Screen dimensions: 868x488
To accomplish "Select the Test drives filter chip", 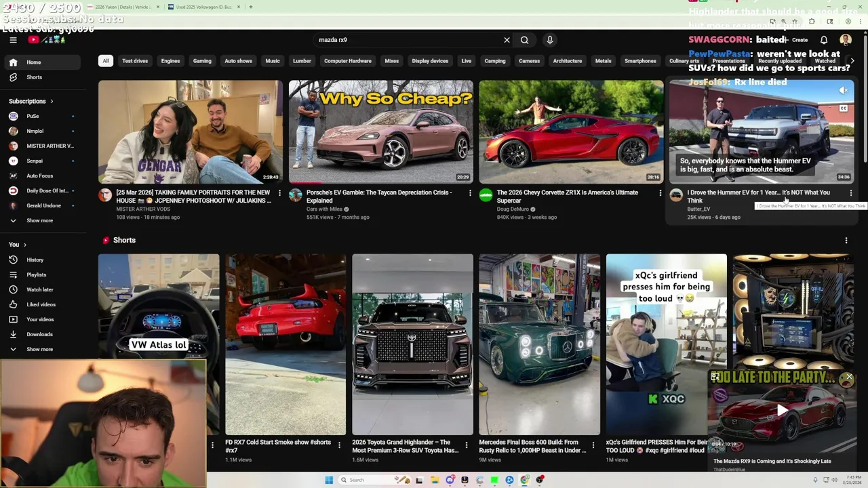I will click(x=135, y=61).
